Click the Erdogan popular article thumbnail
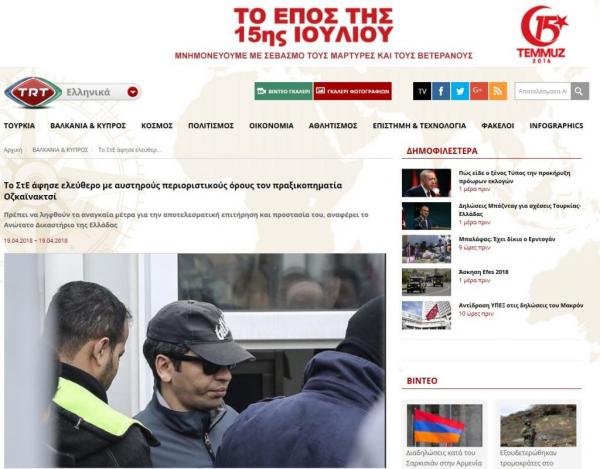The image size is (600, 469). pos(426,183)
